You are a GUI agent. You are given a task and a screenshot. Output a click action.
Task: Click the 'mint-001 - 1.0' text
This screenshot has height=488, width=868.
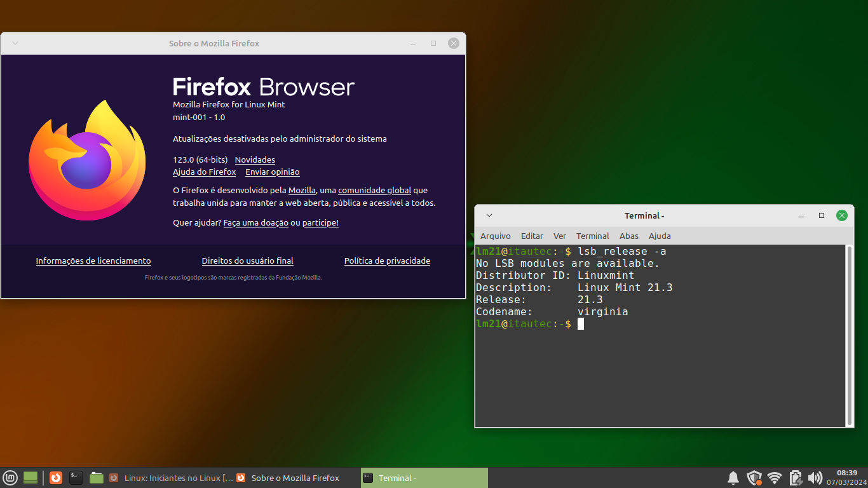(x=199, y=118)
